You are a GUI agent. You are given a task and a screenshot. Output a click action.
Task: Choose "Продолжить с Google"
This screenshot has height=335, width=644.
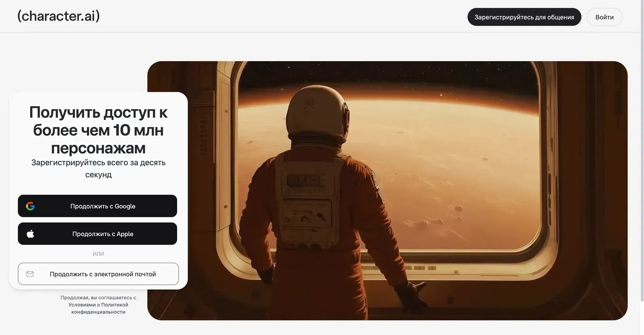[x=97, y=206]
